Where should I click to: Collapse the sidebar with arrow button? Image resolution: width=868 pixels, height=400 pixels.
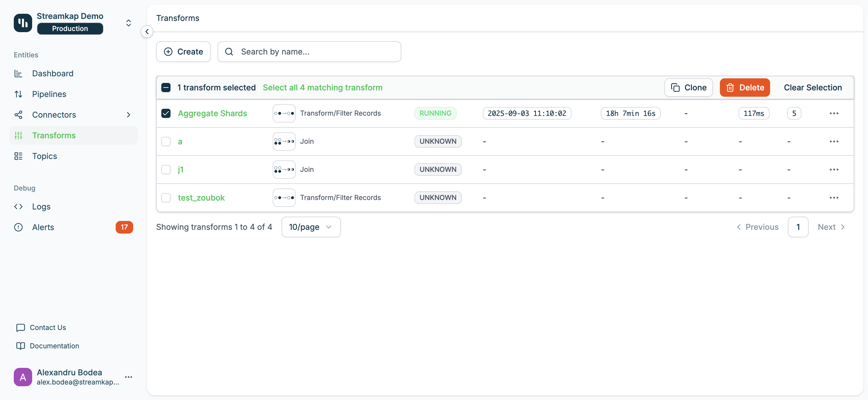click(147, 32)
